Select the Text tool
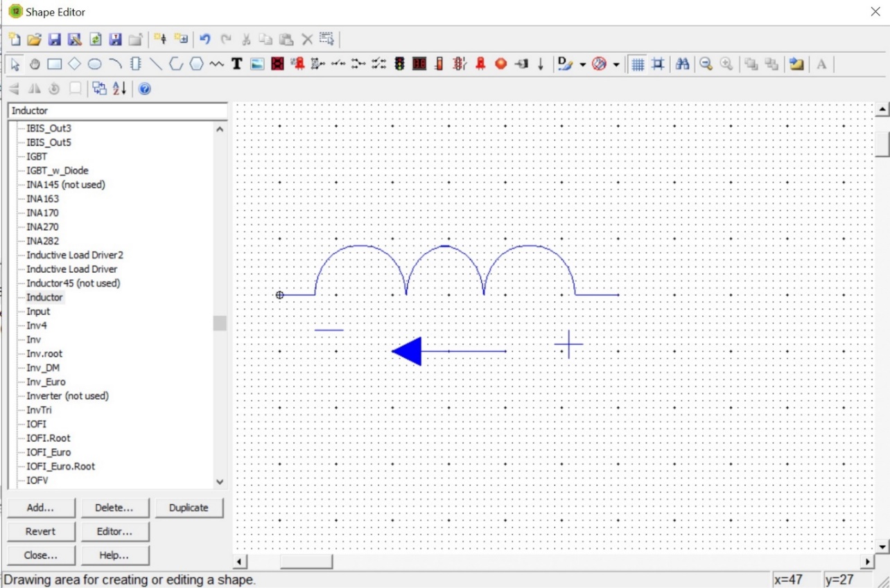Screen dimensions: 890x588 click(x=236, y=64)
